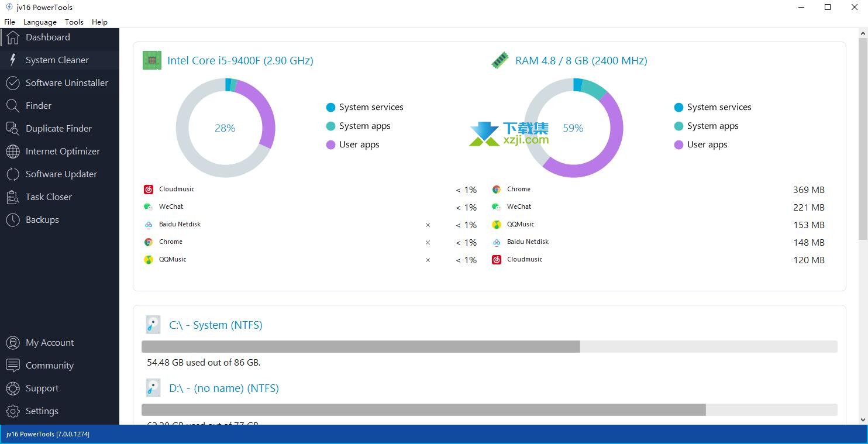Click the RAM memory stick icon
Screen dimensions: 868x444
point(500,60)
